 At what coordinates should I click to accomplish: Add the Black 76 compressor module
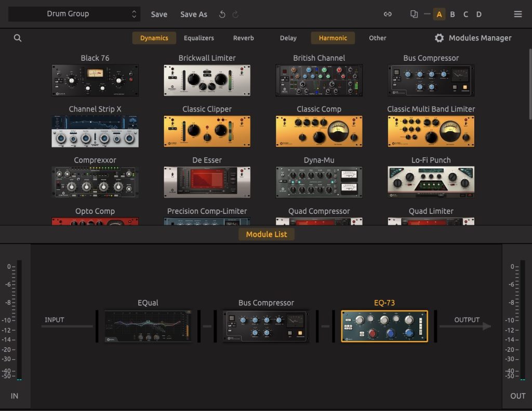95,80
